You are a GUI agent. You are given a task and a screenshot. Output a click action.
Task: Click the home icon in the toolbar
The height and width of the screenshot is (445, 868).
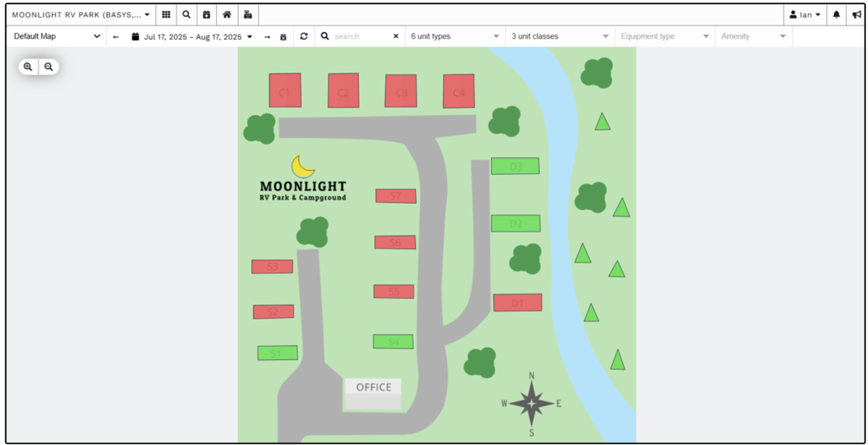point(227,14)
